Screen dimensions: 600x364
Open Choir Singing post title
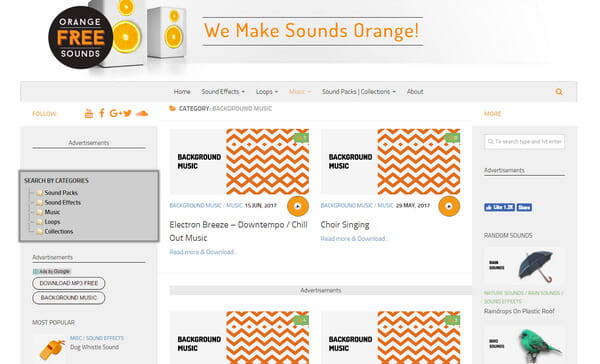pyautogui.click(x=345, y=225)
